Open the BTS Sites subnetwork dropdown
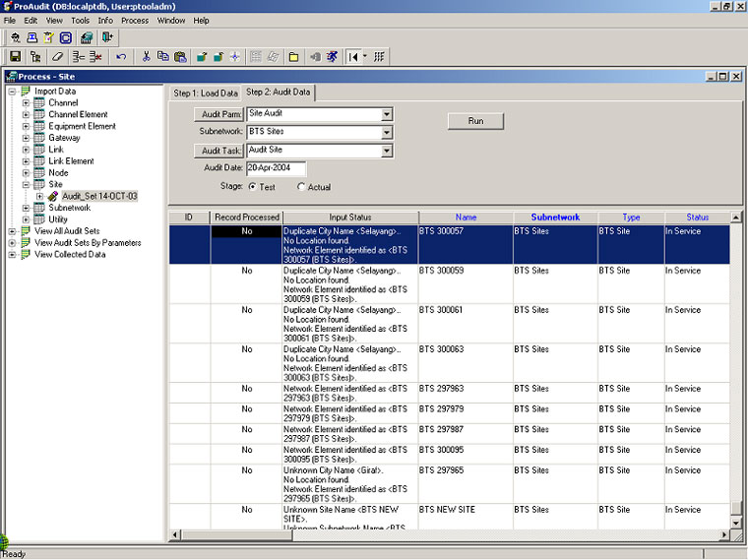748x560 pixels. point(387,132)
